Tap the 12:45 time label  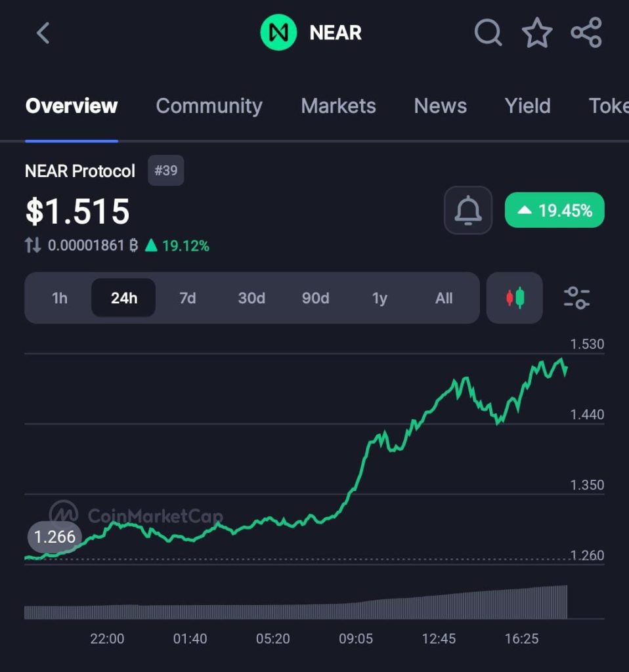pos(439,639)
